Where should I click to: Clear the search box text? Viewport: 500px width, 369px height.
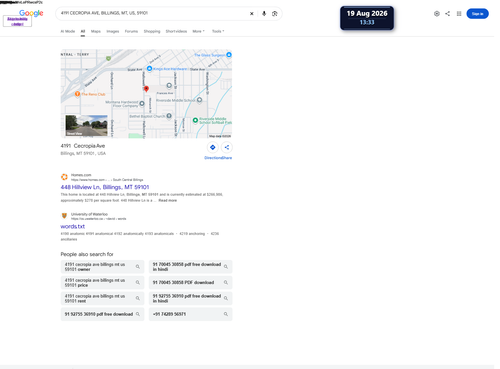[x=252, y=14]
